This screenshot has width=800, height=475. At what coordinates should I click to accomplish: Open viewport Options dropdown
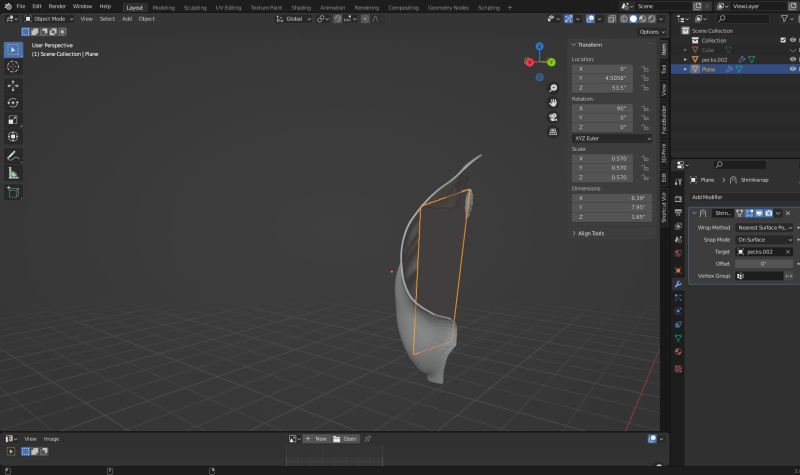(x=652, y=32)
